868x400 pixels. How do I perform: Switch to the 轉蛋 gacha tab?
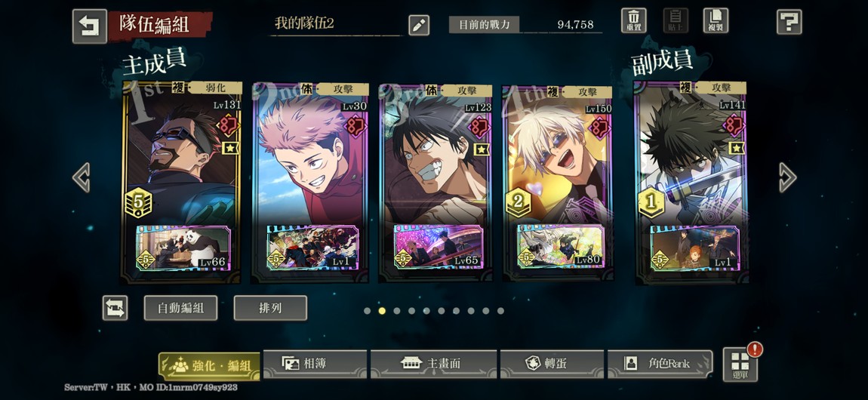pos(551,364)
